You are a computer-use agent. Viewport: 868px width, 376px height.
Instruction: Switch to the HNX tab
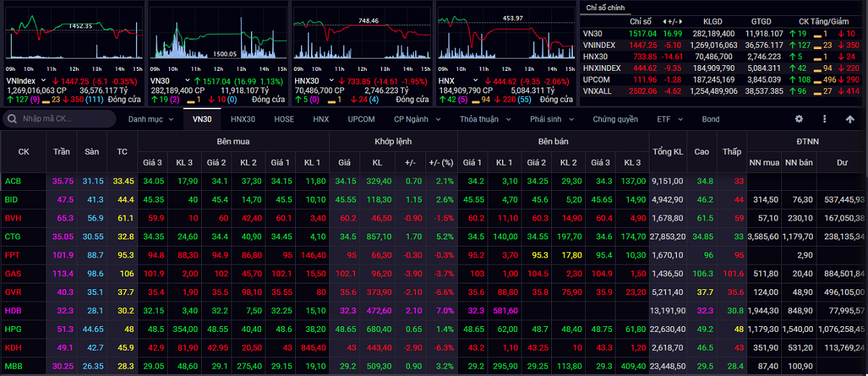[321, 119]
